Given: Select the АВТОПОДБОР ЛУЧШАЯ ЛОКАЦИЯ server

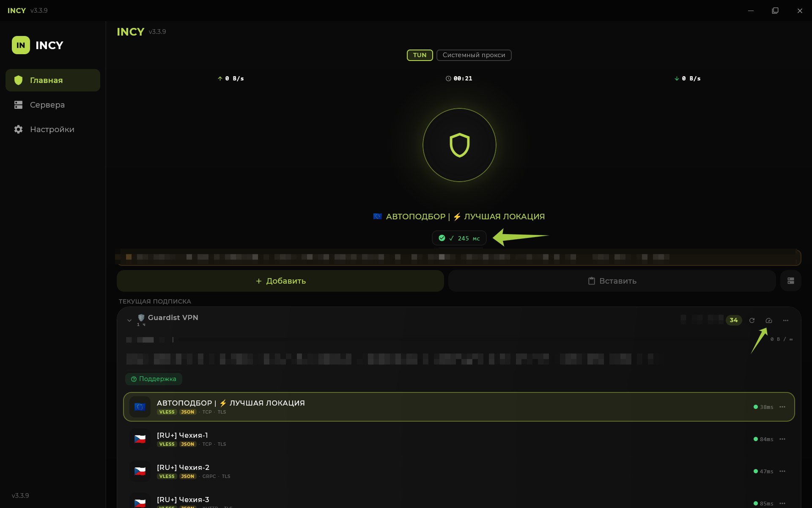Looking at the screenshot, I should 459,407.
